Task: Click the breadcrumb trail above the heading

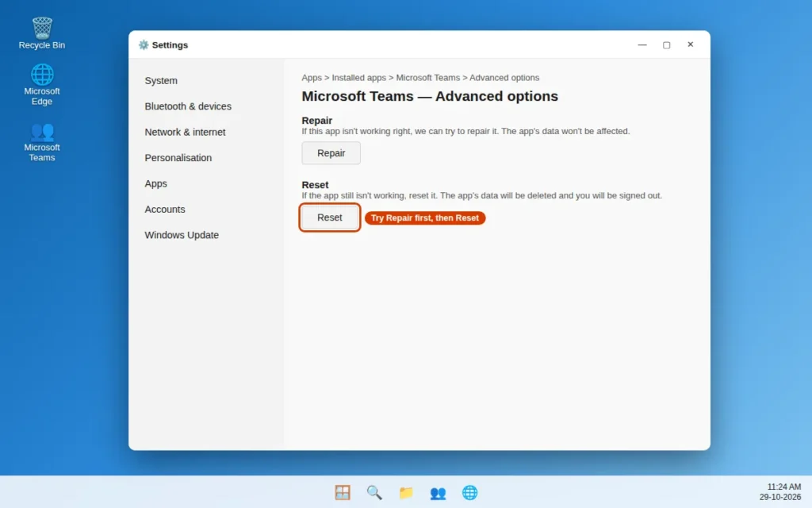Action: 420,78
